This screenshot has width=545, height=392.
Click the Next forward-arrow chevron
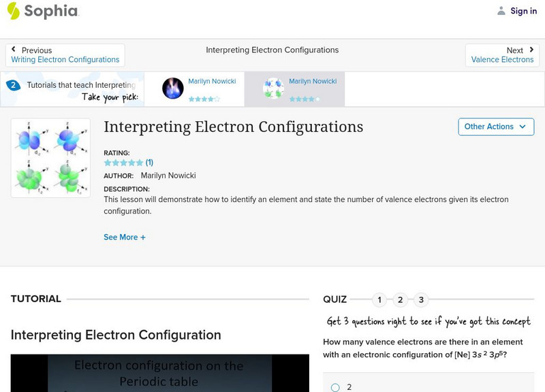[530, 49]
